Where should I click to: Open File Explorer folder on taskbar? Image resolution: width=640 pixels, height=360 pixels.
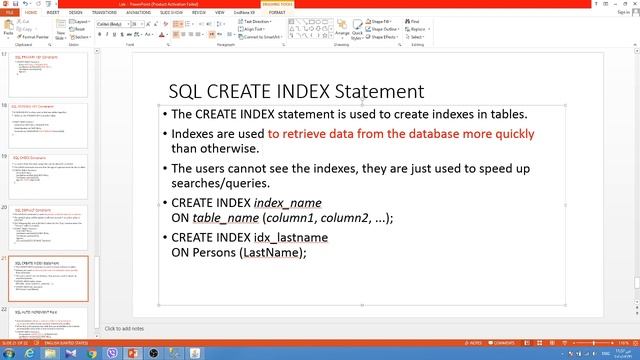(x=50, y=353)
